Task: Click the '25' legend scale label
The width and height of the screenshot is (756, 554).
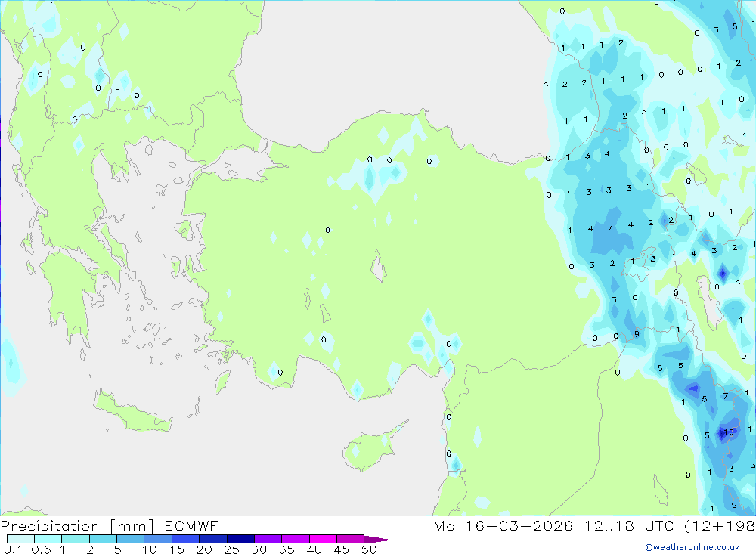Action: tap(231, 549)
